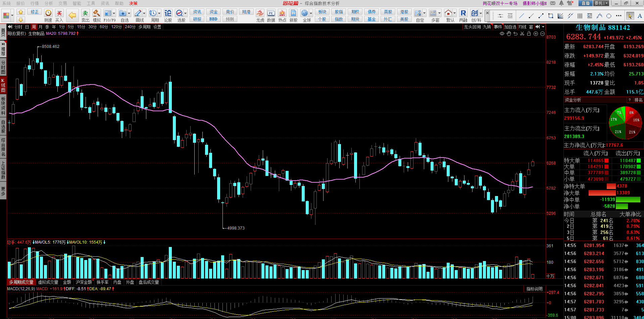Click the yellow up arrow icon
This screenshot has height=319, width=644.
(x=20, y=12)
